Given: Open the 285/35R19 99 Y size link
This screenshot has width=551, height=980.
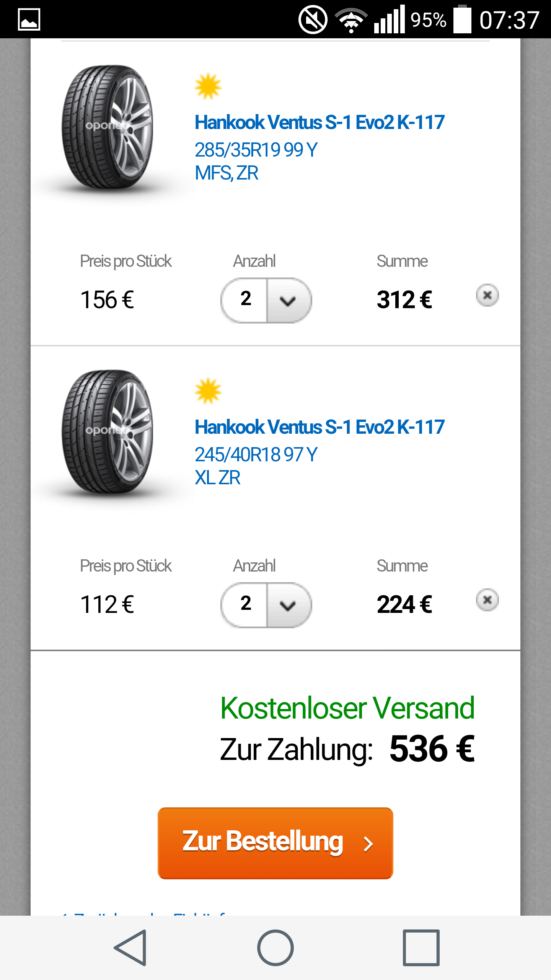Looking at the screenshot, I should [256, 150].
